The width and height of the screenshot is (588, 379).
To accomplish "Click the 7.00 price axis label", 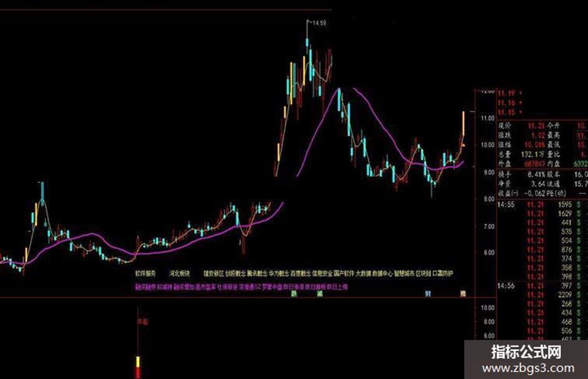I will coord(489,227).
